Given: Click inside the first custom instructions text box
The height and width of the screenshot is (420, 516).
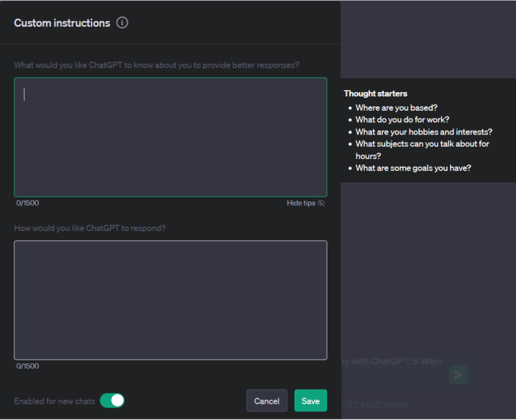Looking at the screenshot, I should coord(170,136).
